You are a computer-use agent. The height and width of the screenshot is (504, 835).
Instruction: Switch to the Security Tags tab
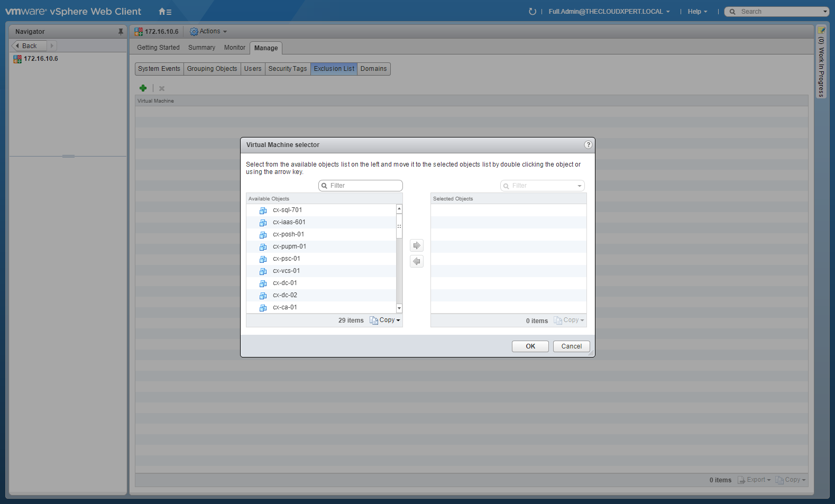287,69
